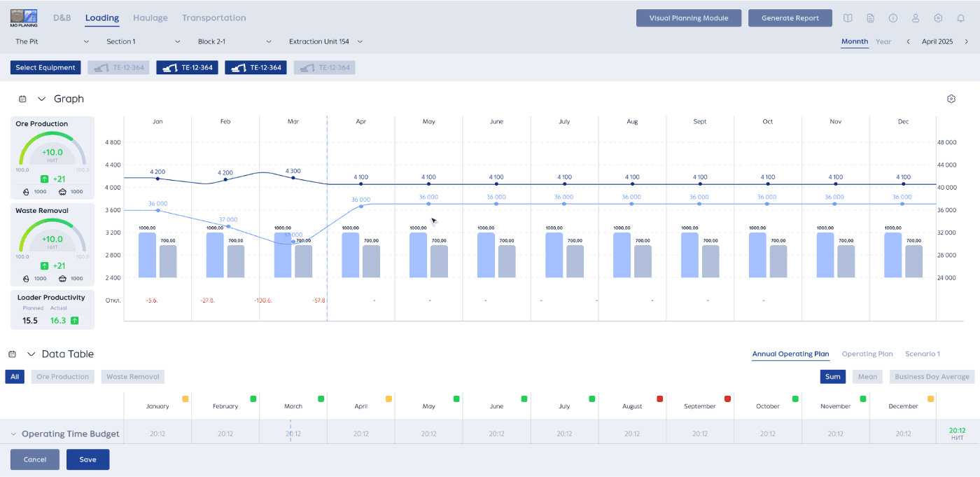This screenshot has height=477, width=980.
Task: Open Graph panel settings gear
Action: pyautogui.click(x=951, y=99)
